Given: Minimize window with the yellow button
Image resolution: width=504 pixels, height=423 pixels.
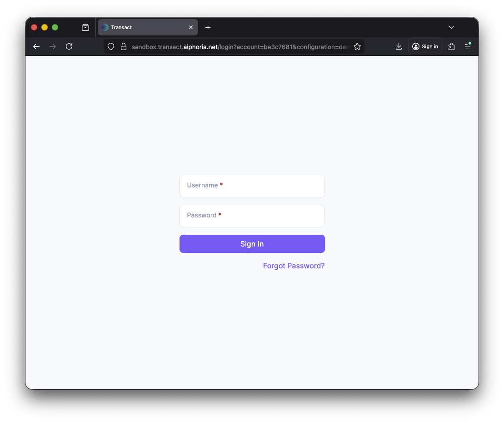Looking at the screenshot, I should click(45, 27).
